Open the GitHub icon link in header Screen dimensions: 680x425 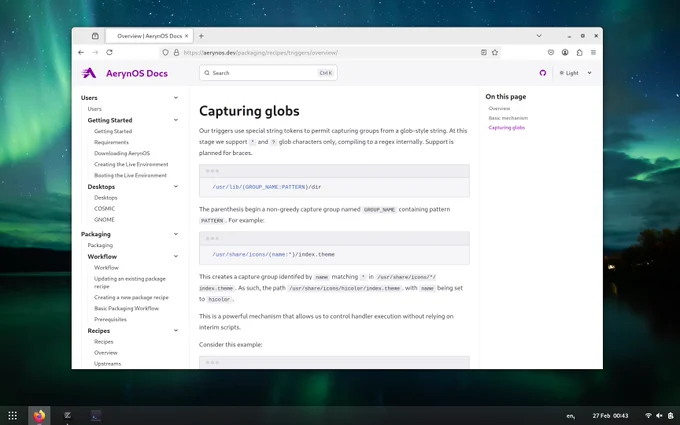[543, 73]
